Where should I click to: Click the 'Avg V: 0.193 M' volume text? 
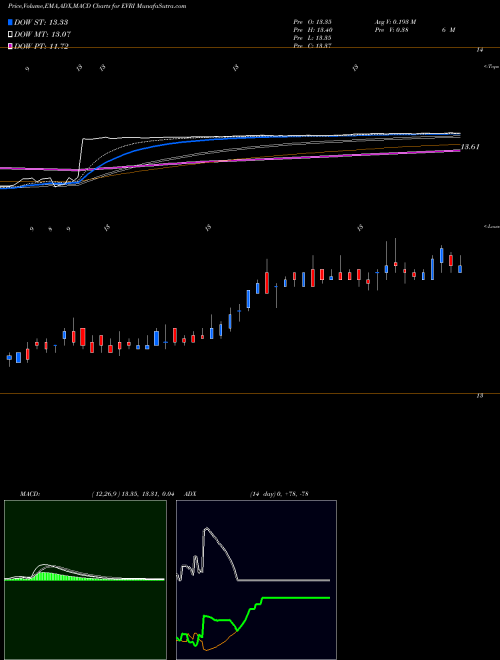tap(394, 21)
